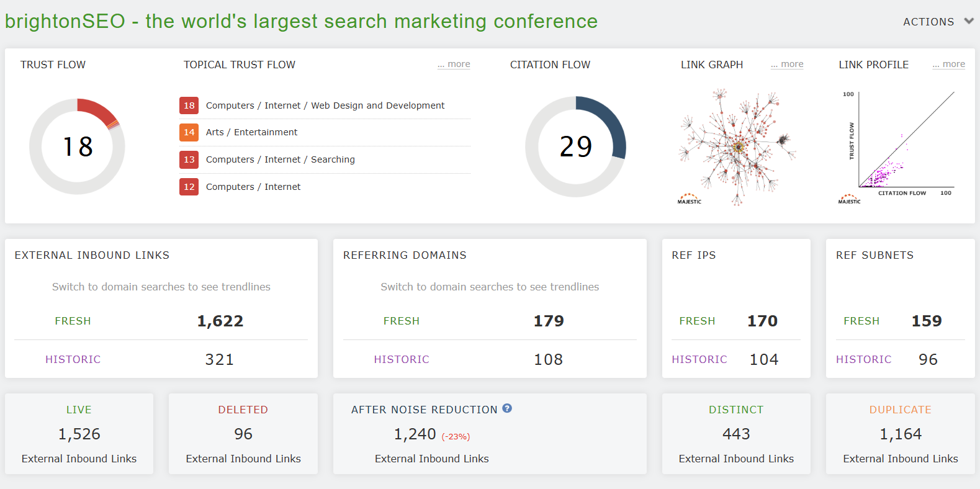Click the Citation Flow heading
The height and width of the screenshot is (489, 980).
tap(550, 65)
